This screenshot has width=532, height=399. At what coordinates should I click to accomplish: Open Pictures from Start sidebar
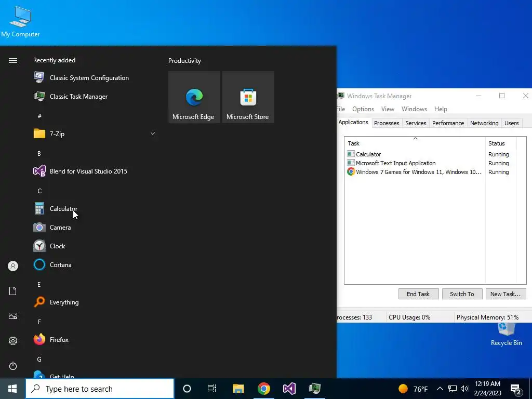[x=13, y=316]
